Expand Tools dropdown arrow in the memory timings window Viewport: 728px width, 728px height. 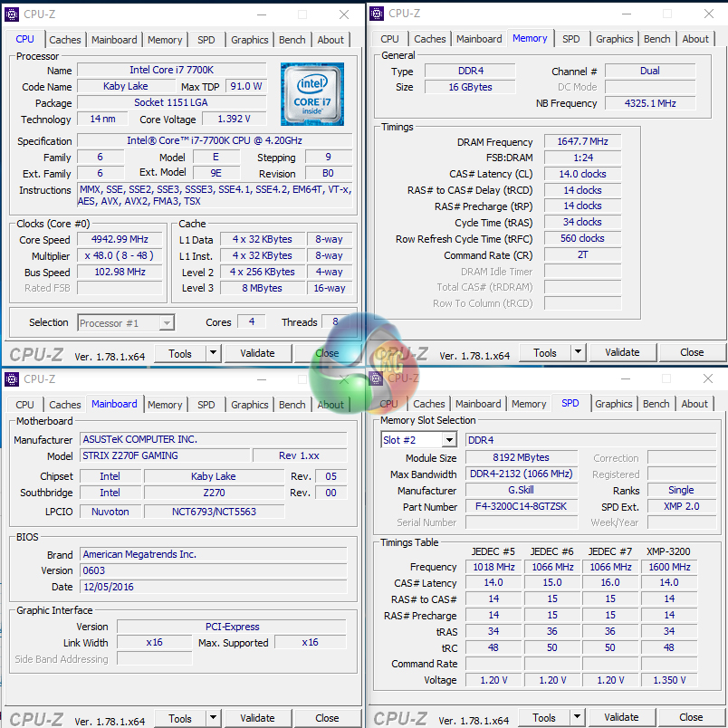(x=578, y=353)
